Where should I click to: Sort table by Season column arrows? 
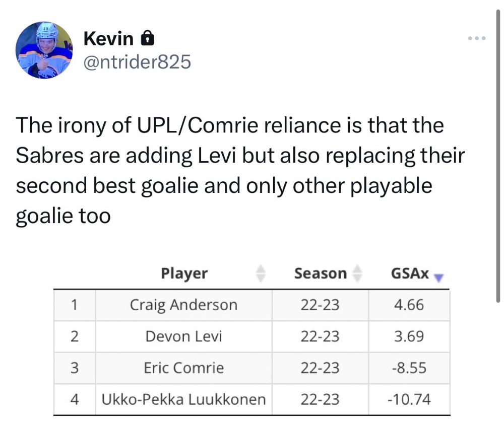(x=357, y=273)
